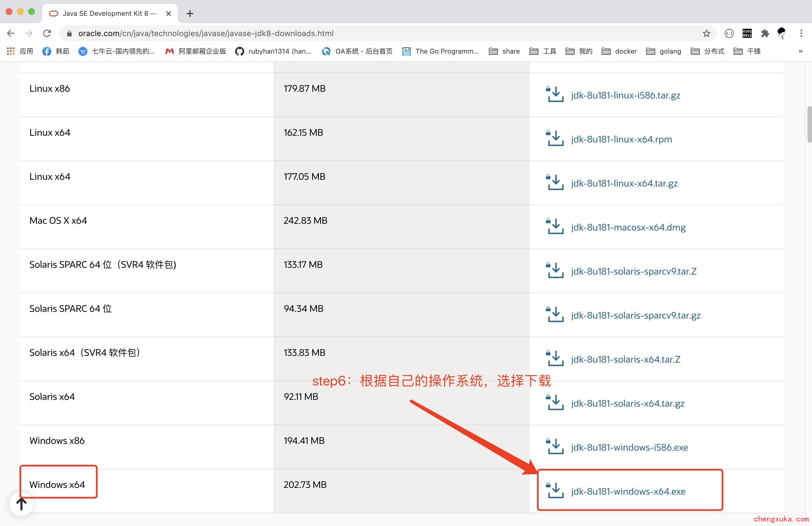Open the 阿里邮箱企业版 bookmark
The image size is (812, 526).
195,51
